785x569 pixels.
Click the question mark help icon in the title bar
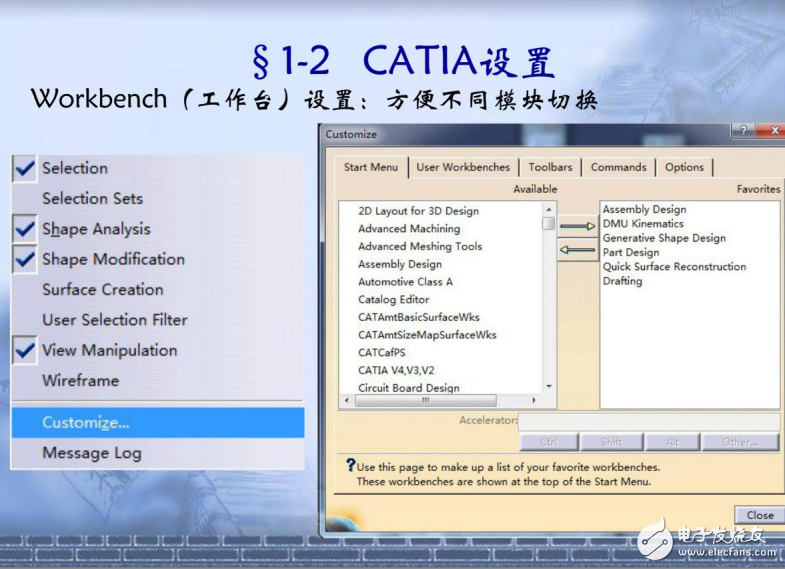coord(743,131)
